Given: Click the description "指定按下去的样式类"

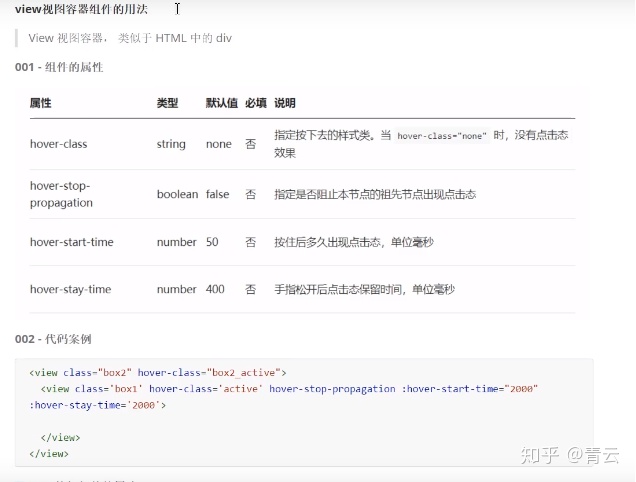Looking at the screenshot, I should (x=324, y=135).
